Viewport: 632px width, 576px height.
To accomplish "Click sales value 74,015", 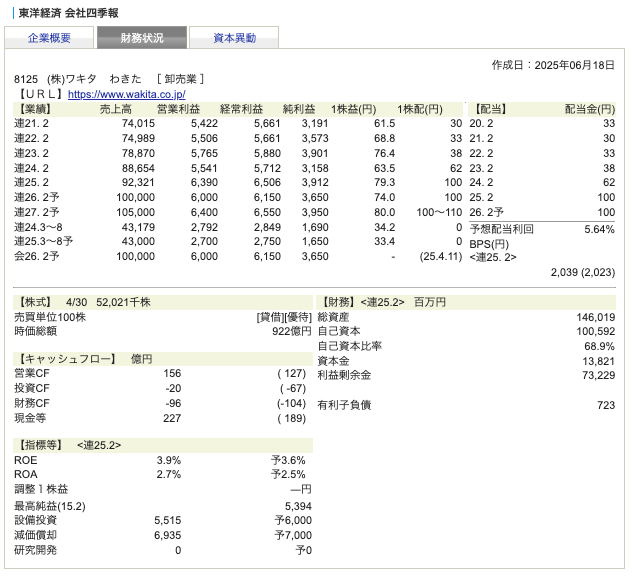I will (138, 123).
